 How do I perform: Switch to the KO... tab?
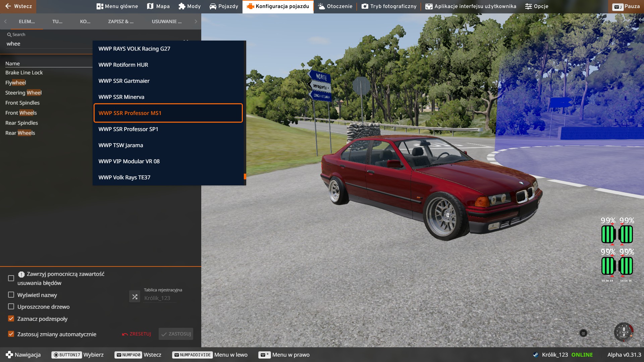tap(85, 21)
